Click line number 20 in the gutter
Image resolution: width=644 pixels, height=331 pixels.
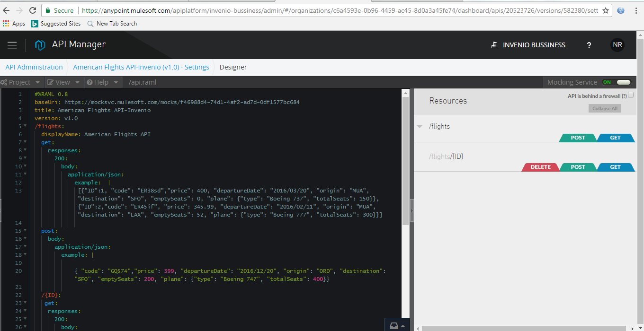pos(18,271)
